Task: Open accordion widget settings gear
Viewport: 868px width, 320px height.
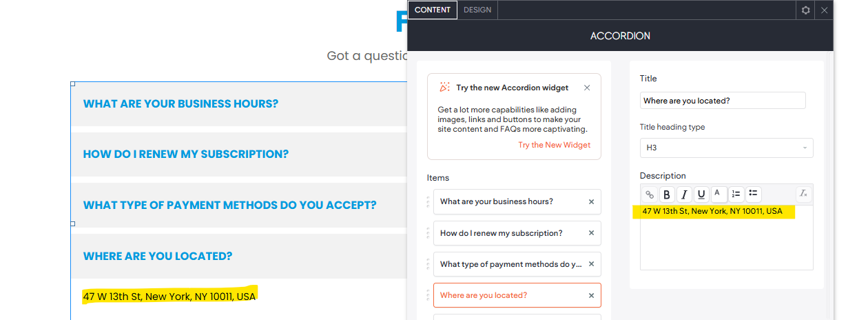Action: pyautogui.click(x=806, y=10)
